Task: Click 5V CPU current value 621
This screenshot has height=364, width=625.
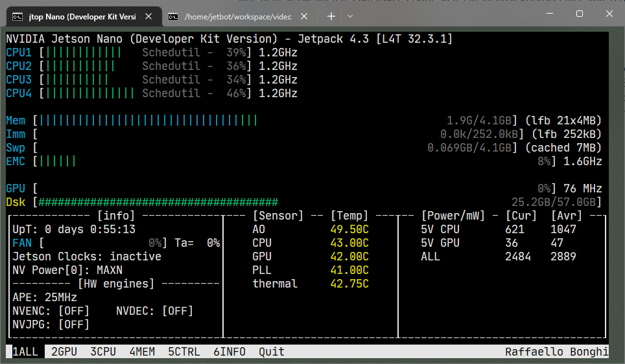Action: (515, 229)
